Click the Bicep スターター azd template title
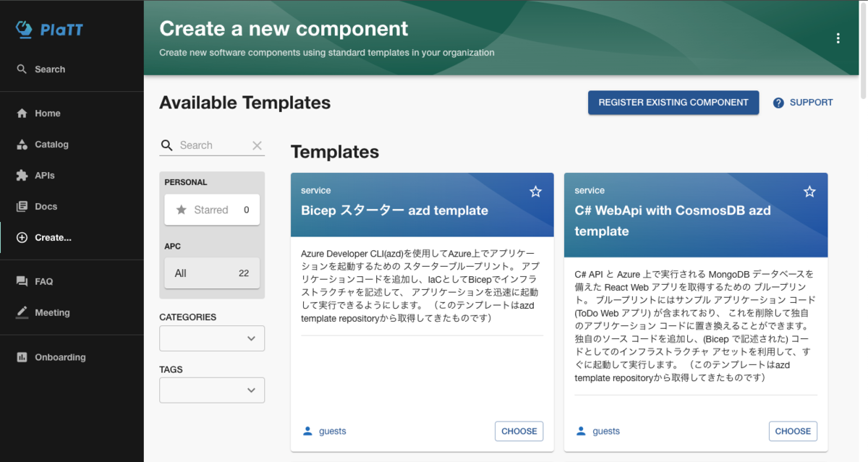The height and width of the screenshot is (462, 868). tap(394, 210)
